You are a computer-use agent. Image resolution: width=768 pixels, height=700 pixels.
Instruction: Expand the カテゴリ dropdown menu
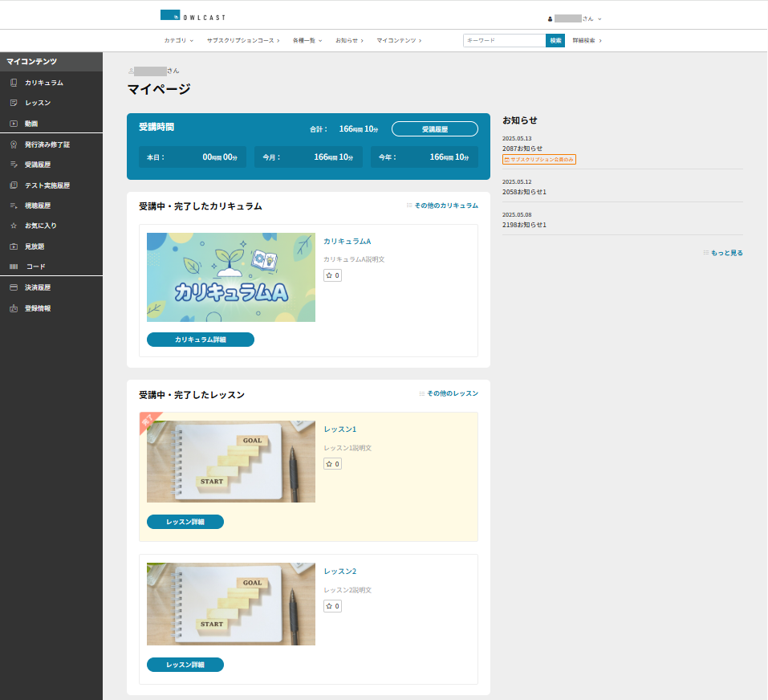(x=178, y=40)
